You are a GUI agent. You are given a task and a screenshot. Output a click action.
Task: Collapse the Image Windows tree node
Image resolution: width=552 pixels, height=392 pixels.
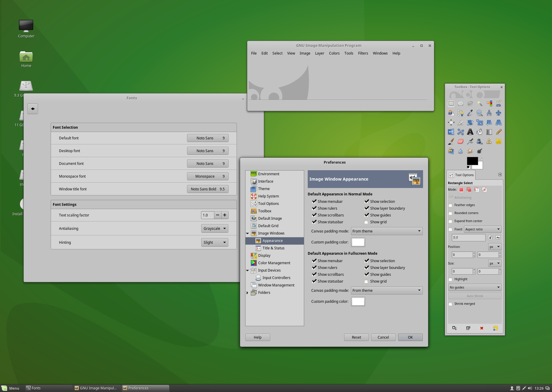pos(248,233)
